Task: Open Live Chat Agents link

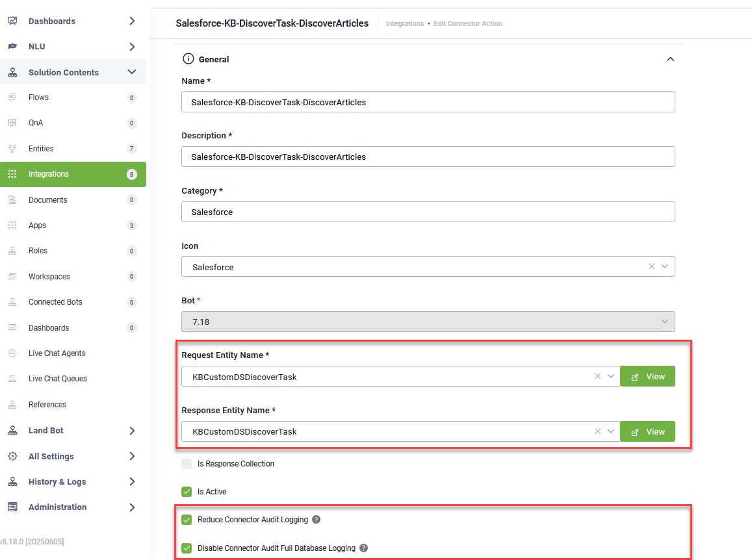Action: click(x=57, y=353)
